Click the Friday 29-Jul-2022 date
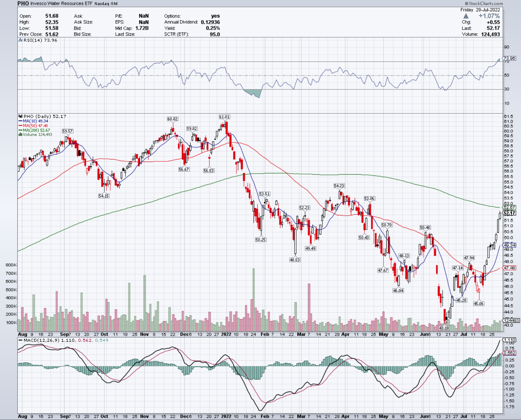The width and height of the screenshot is (521, 420). pos(480,10)
